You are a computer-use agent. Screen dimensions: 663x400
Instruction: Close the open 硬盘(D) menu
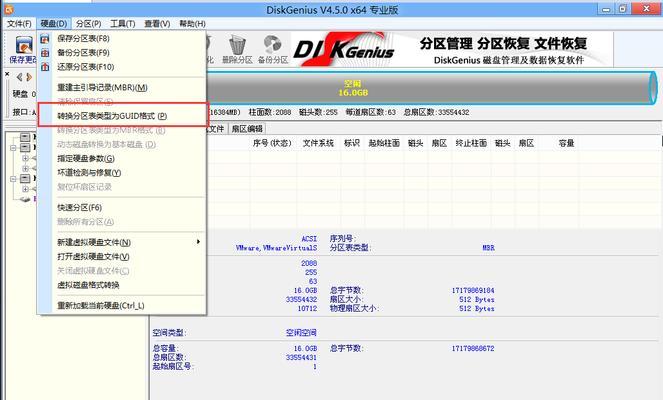pyautogui.click(x=54, y=24)
